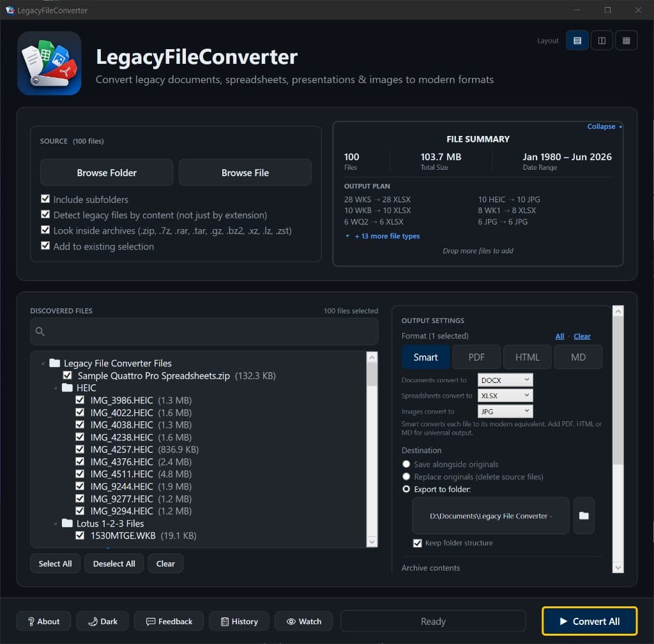Toggle Add to existing selection
This screenshot has width=654, height=644.
[45, 246]
